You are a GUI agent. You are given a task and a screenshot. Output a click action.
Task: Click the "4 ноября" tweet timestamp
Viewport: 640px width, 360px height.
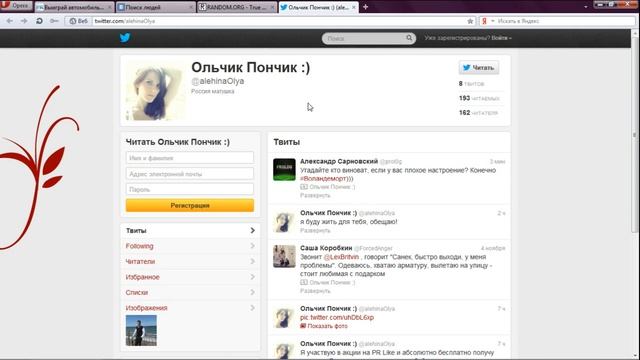tap(493, 248)
